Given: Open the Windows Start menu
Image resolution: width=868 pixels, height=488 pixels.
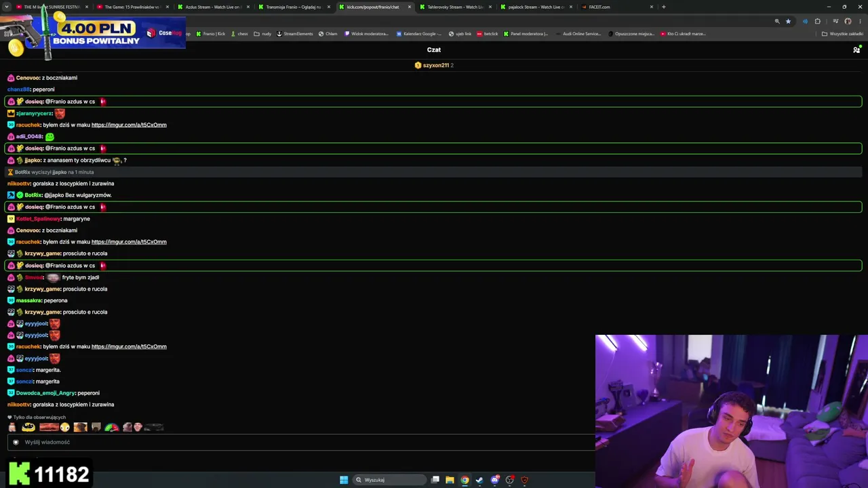Looking at the screenshot, I should (344, 480).
